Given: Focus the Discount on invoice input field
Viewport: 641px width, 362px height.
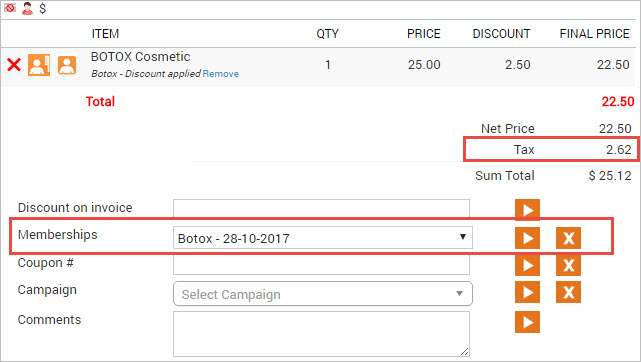Looking at the screenshot, I should pyautogui.click(x=321, y=208).
